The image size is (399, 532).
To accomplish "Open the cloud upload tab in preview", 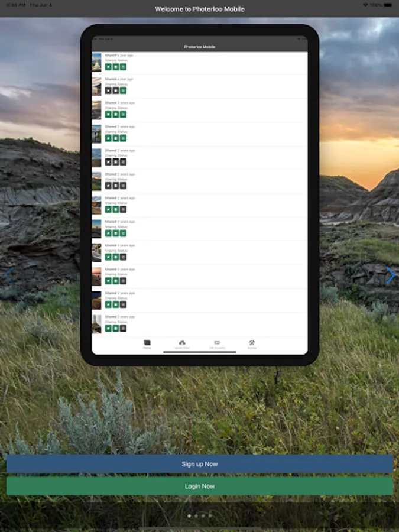I will pos(182,344).
